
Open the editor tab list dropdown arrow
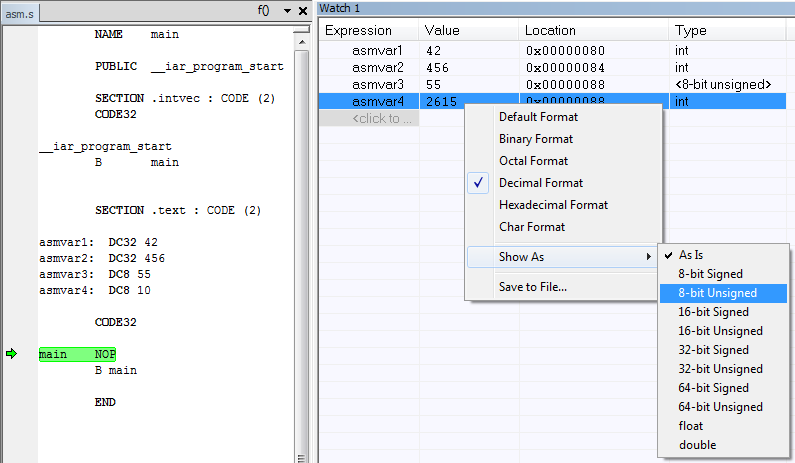286,10
